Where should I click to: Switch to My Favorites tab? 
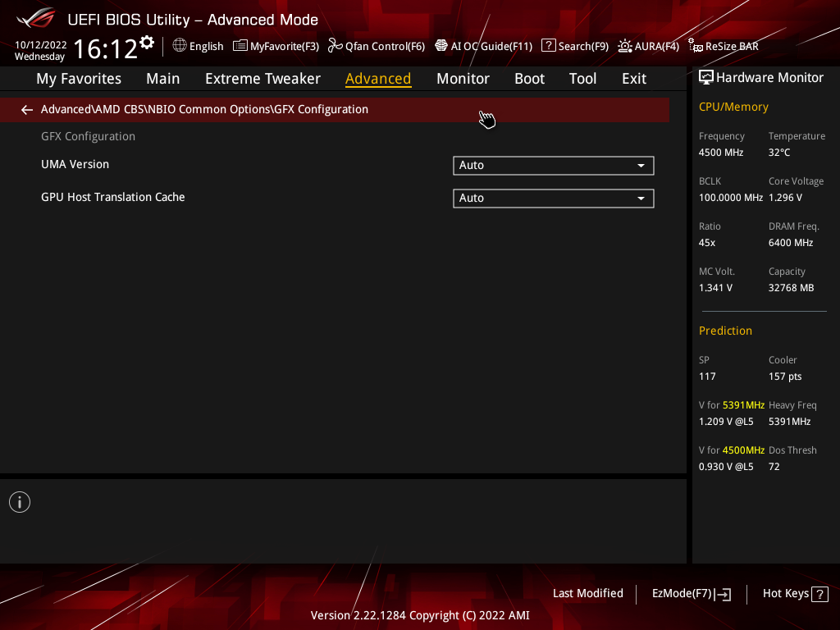click(x=79, y=79)
